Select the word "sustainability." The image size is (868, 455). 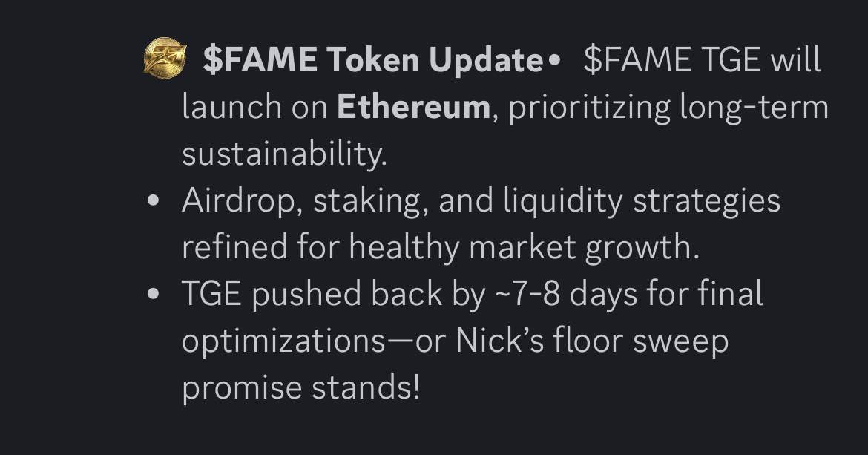point(284,154)
